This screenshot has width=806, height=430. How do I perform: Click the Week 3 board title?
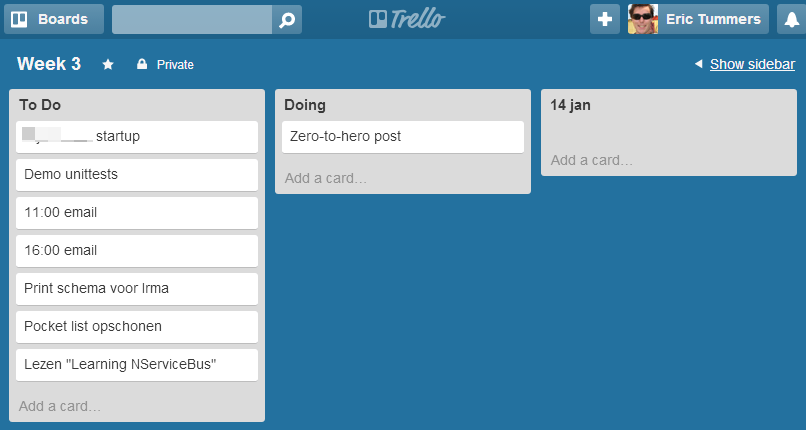pos(49,64)
